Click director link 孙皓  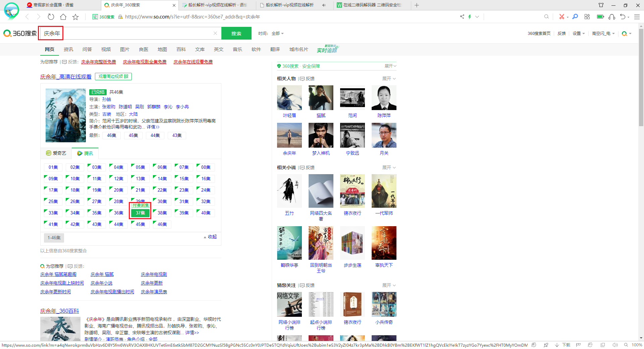pyautogui.click(x=107, y=99)
